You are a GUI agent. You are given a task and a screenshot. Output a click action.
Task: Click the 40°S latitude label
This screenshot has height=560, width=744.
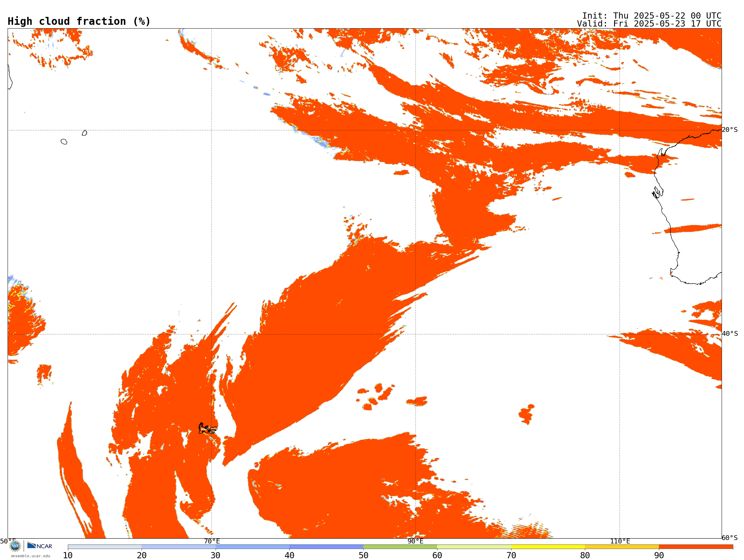point(730,334)
